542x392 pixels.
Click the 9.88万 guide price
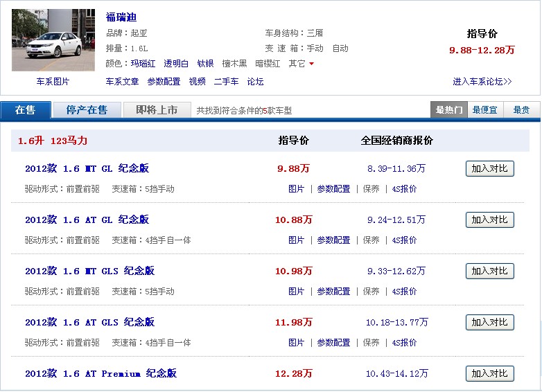pyautogui.click(x=293, y=168)
